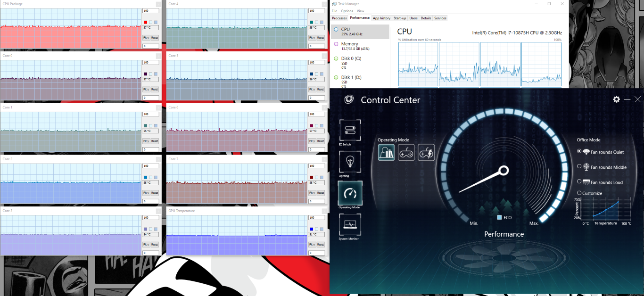Click the fan icon beside Fan sounds Loud
This screenshot has height=296, width=644.
pos(586,181)
